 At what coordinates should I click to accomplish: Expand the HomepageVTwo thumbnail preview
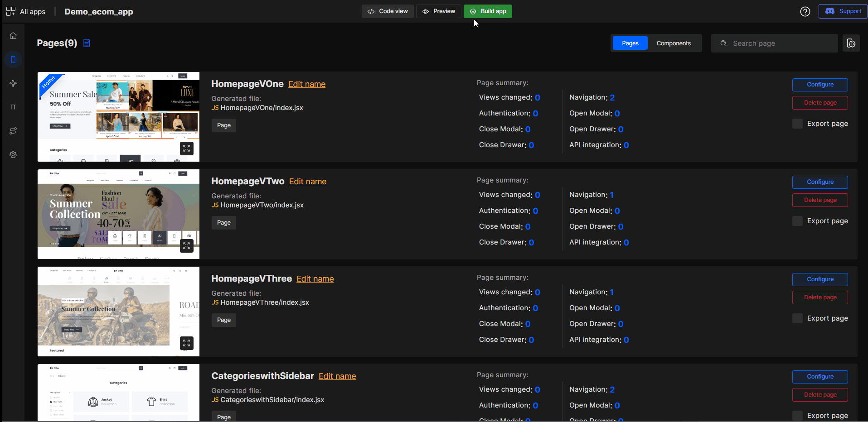(186, 245)
